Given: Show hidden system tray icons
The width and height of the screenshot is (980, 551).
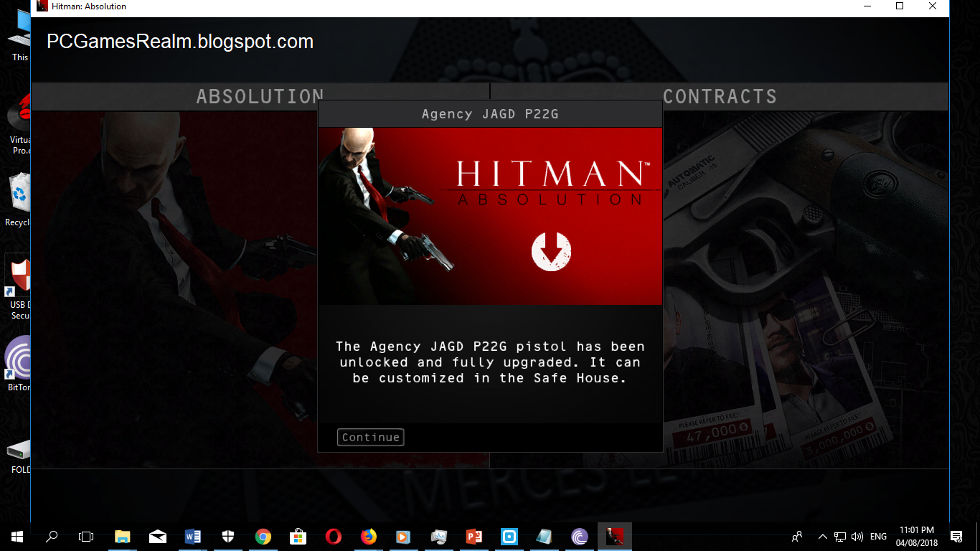Looking at the screenshot, I should 822,536.
